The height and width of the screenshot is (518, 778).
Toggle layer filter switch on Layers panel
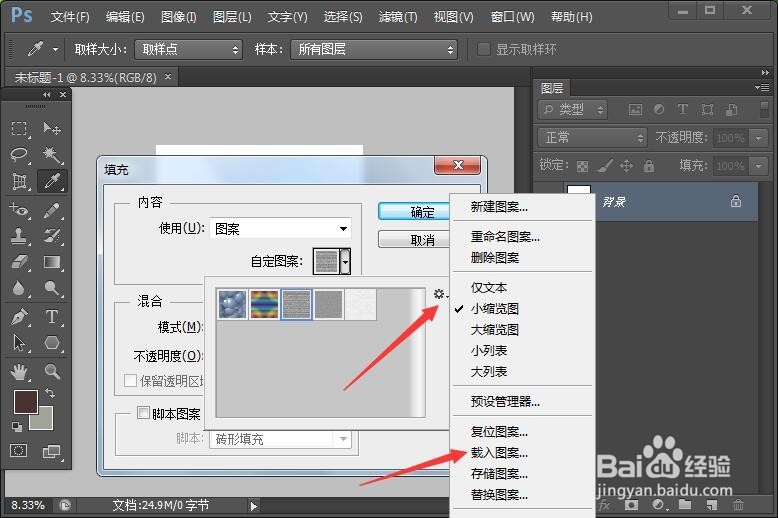click(764, 110)
